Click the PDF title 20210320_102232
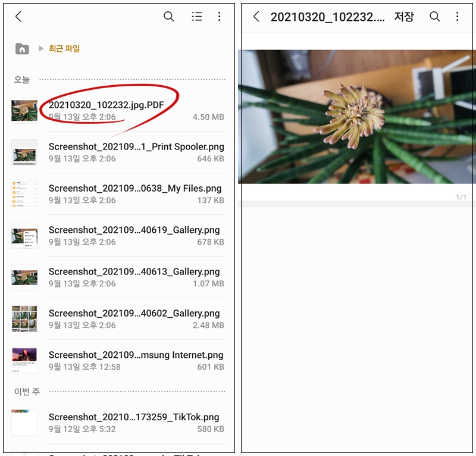476x456 pixels. pos(328,17)
